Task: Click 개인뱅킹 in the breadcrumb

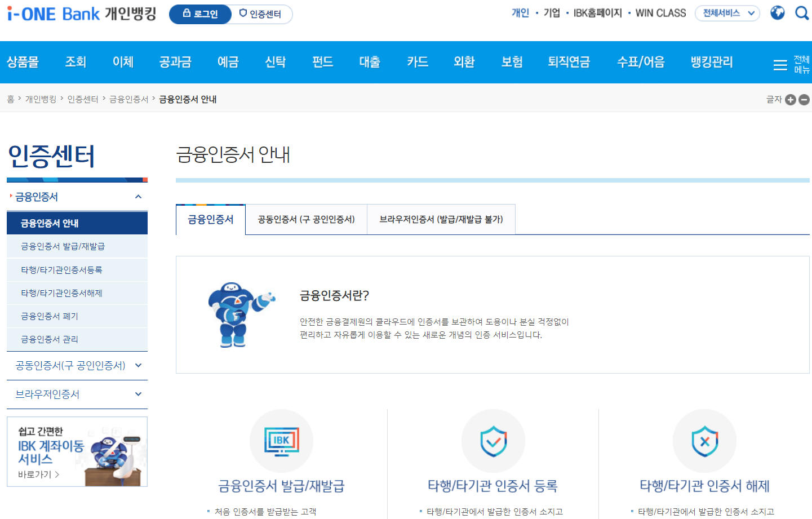Action: click(x=41, y=99)
